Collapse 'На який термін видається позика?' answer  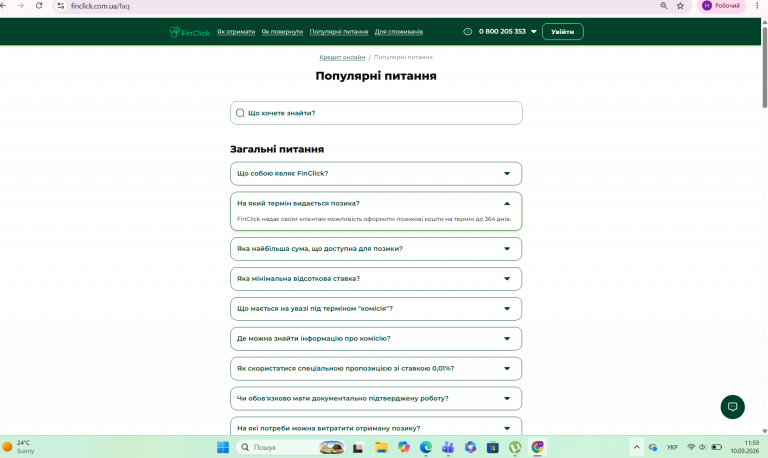coord(507,203)
